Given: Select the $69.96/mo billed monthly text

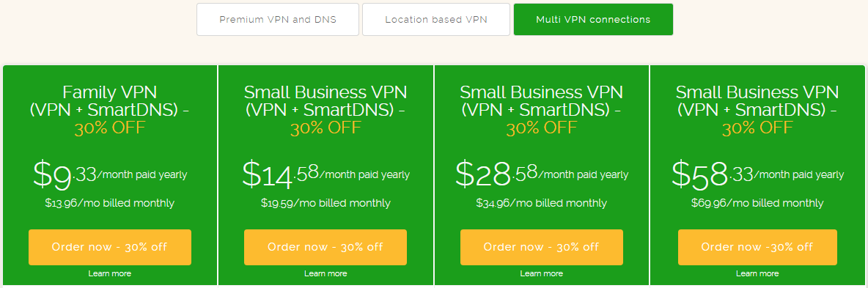Looking at the screenshot, I should [x=757, y=203].
